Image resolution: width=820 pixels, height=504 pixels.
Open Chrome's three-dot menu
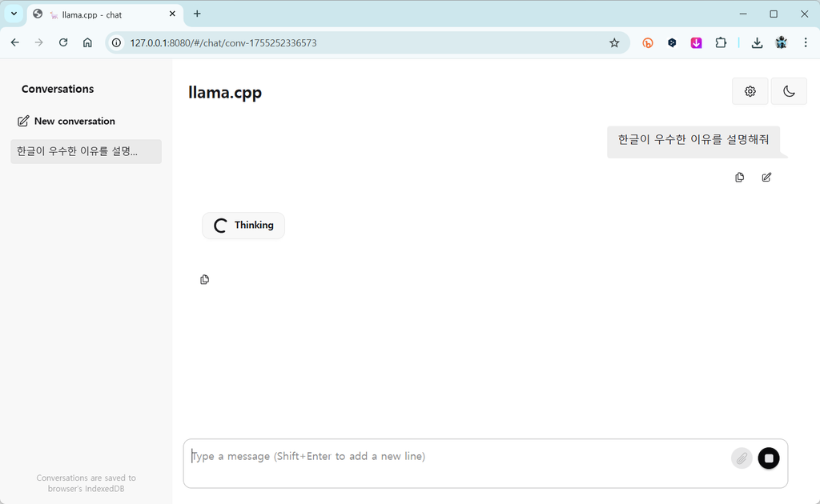806,43
